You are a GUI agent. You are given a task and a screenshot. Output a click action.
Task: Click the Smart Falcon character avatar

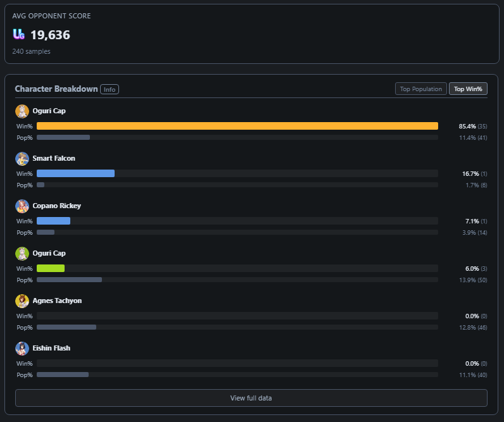pos(22,159)
